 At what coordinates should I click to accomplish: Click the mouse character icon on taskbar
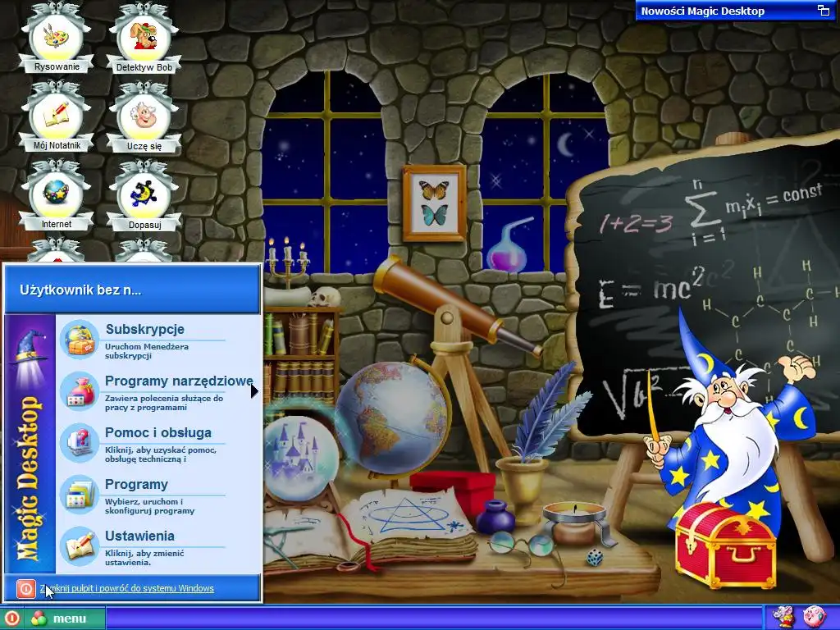click(782, 618)
